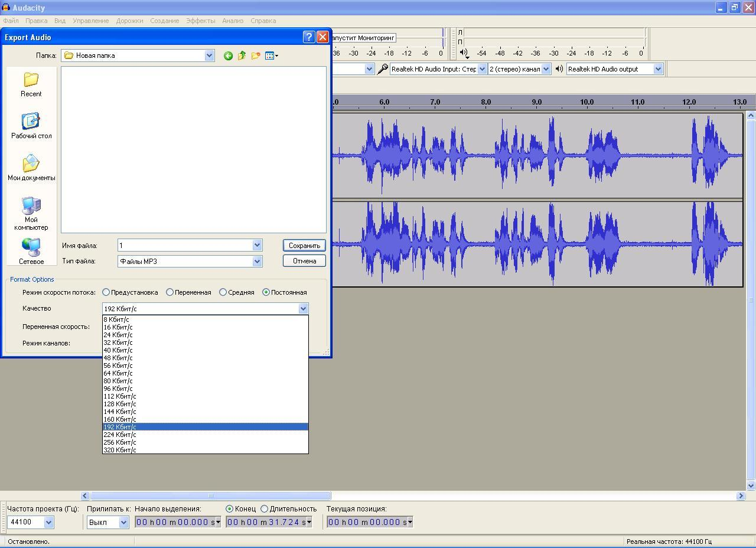Screen dimensions: 756x548
Task: Choose 192 Кбит/с quality option
Action: pos(206,427)
